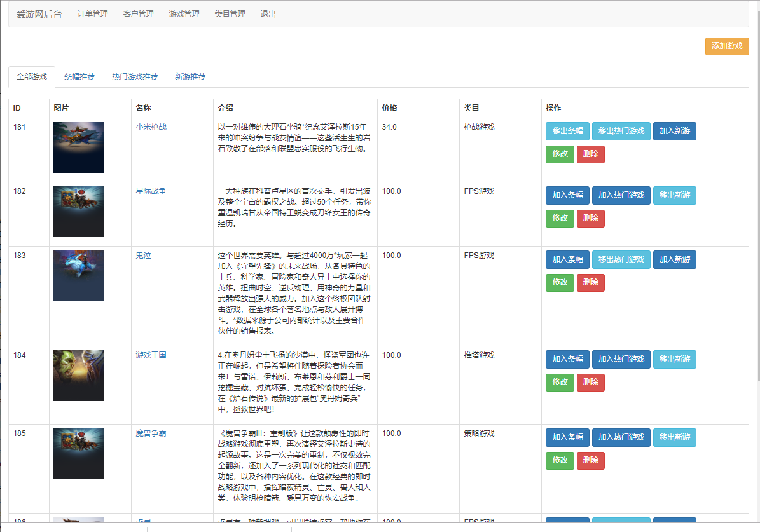
Task: Click 加入热门游戏 for 游戏王国
Action: [x=621, y=359]
